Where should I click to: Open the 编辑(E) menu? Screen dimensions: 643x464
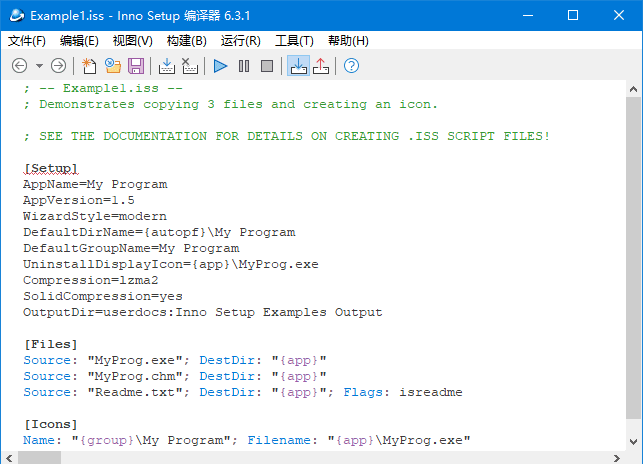(79, 41)
